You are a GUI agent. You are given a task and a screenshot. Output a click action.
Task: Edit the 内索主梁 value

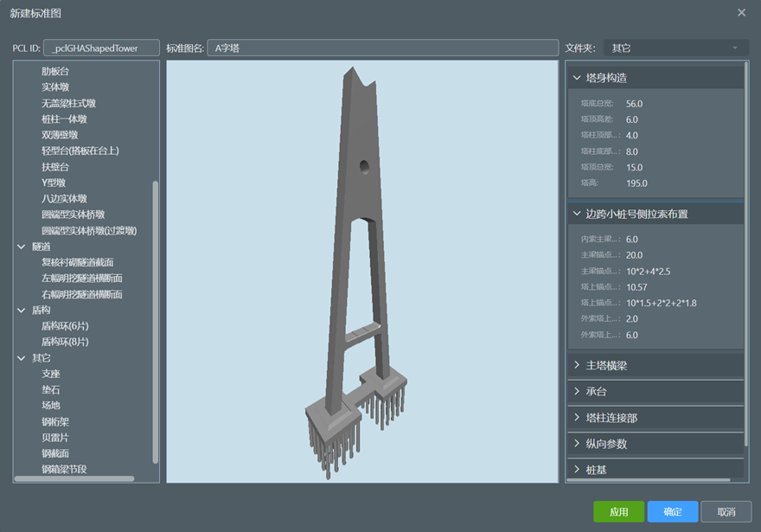(632, 240)
